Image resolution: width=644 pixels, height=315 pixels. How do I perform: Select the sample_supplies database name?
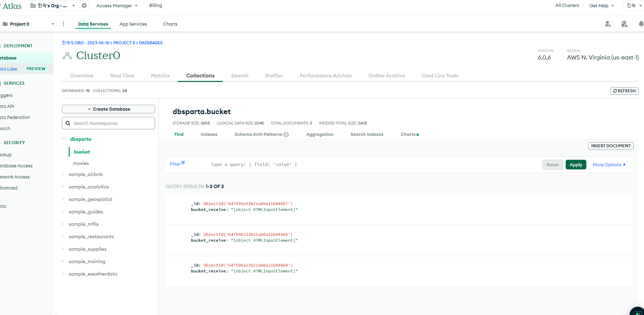[x=87, y=249]
